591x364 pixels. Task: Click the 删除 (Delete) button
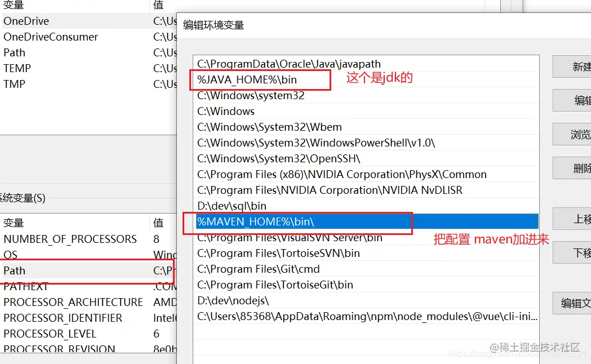[572, 168]
